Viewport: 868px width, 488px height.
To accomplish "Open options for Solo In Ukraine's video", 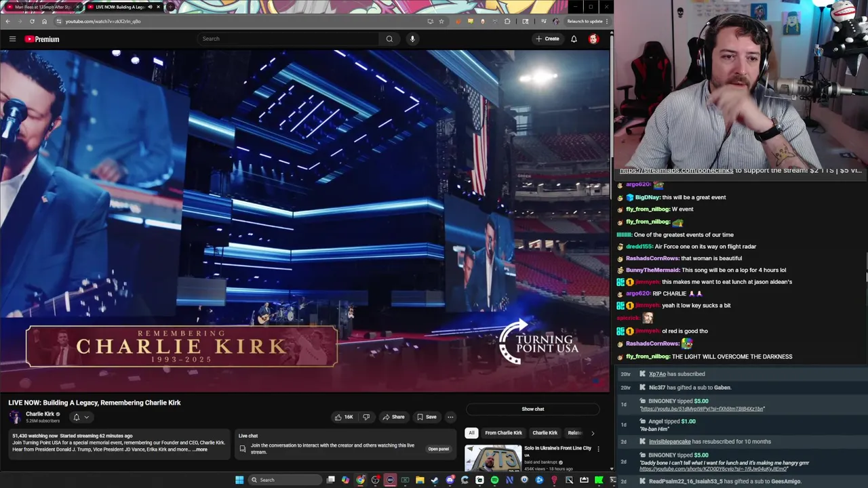I will coord(598,449).
